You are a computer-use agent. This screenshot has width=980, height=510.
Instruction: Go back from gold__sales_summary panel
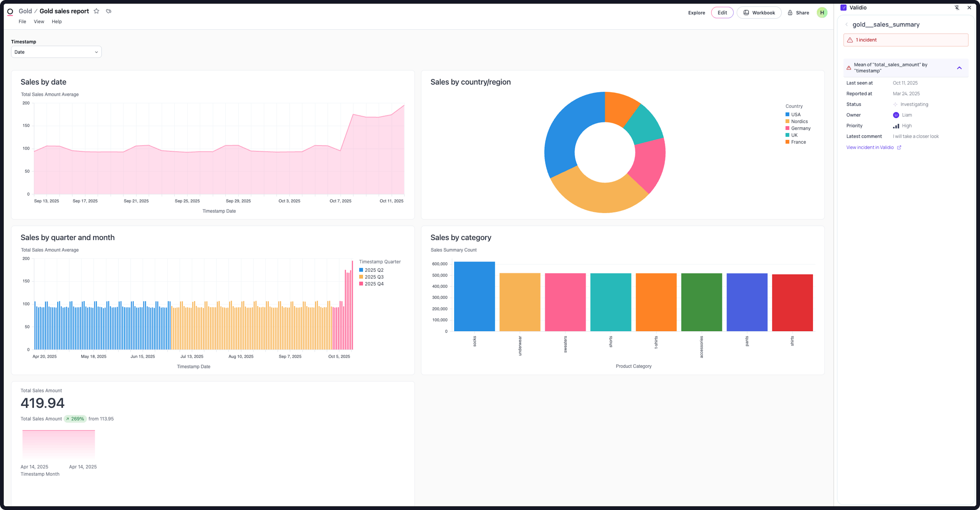click(847, 25)
